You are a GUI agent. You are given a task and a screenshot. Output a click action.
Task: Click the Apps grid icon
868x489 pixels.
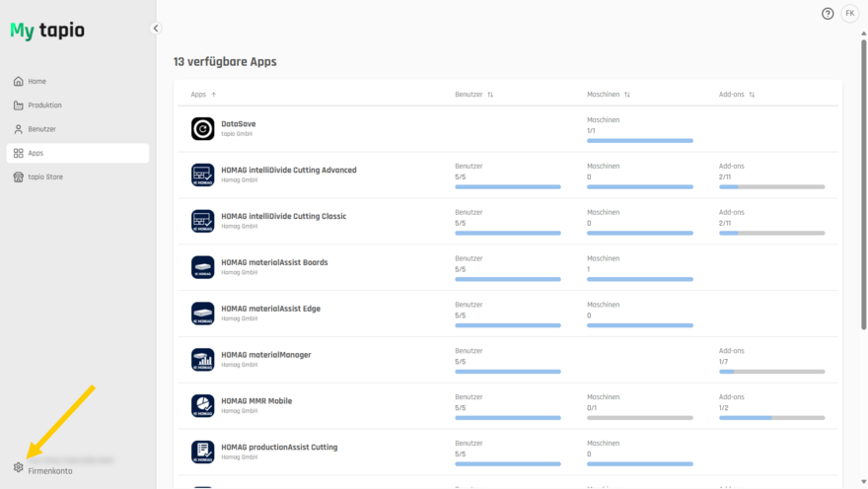[x=19, y=153]
